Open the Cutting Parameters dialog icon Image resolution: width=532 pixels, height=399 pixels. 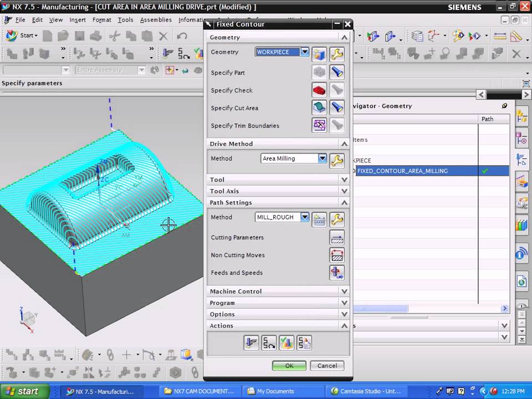coord(337,238)
